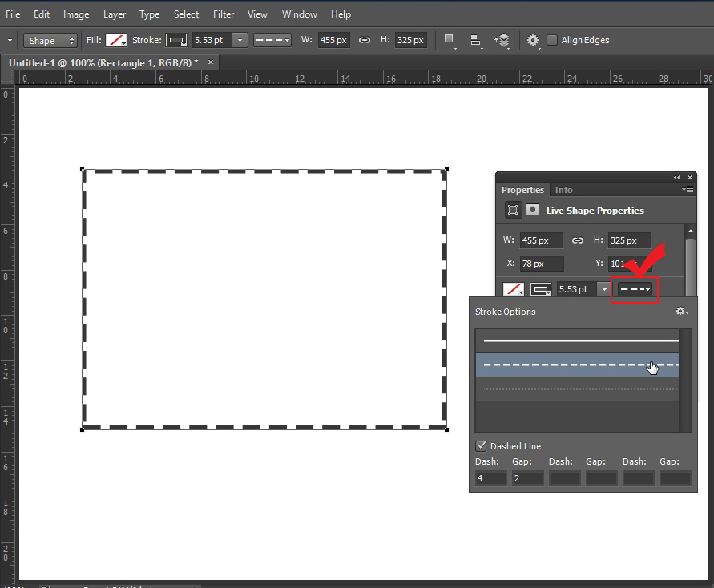Click the stroke swatch in Properties panel

click(541, 289)
